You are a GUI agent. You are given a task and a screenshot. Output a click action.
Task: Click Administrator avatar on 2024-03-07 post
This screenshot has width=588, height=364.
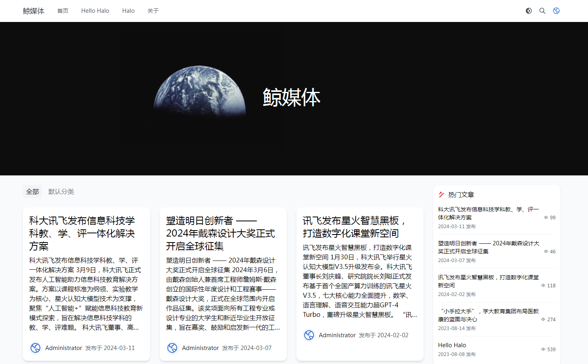point(172,348)
